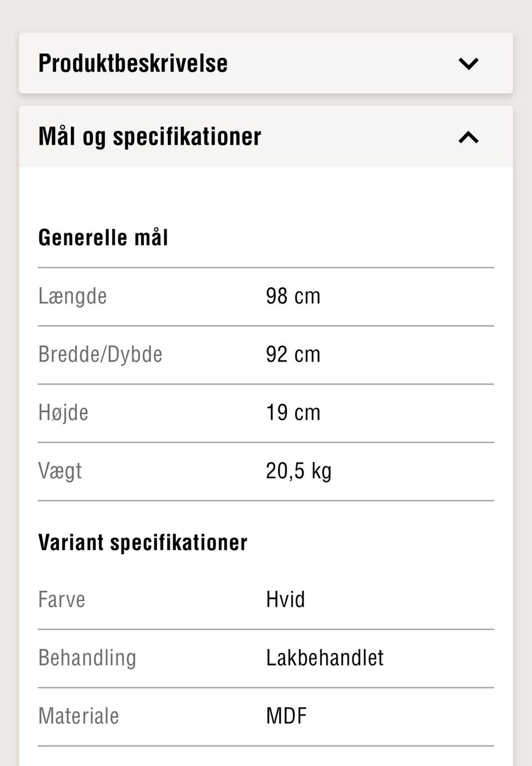Click the Bredde/Dybde label
This screenshot has width=532, height=766.
(x=100, y=354)
